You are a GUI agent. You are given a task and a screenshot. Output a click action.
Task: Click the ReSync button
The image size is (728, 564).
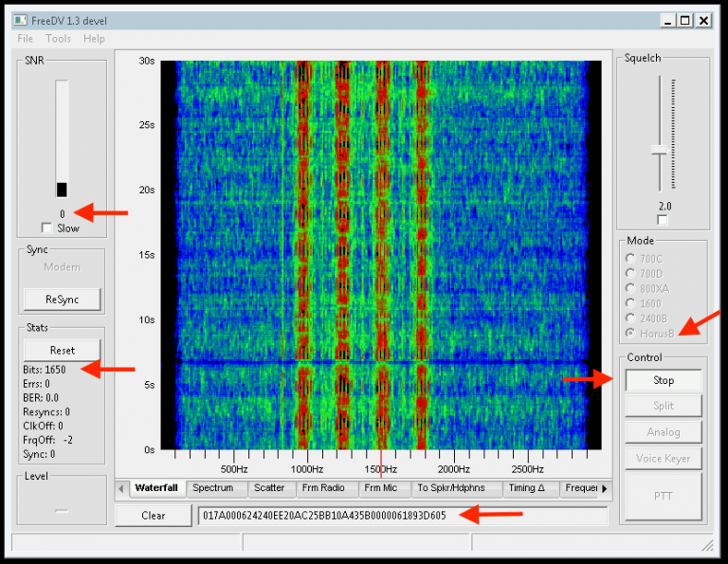[x=62, y=300]
